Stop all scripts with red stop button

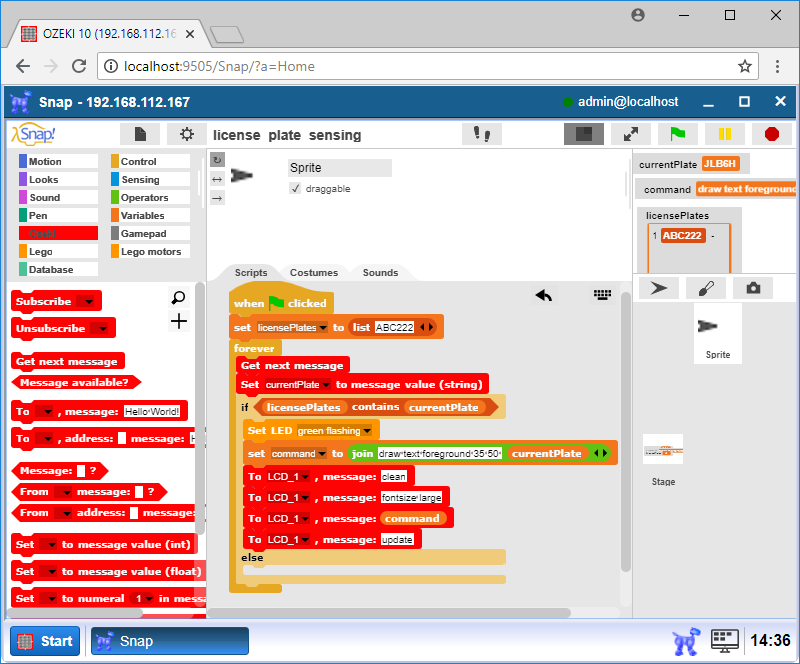(772, 134)
